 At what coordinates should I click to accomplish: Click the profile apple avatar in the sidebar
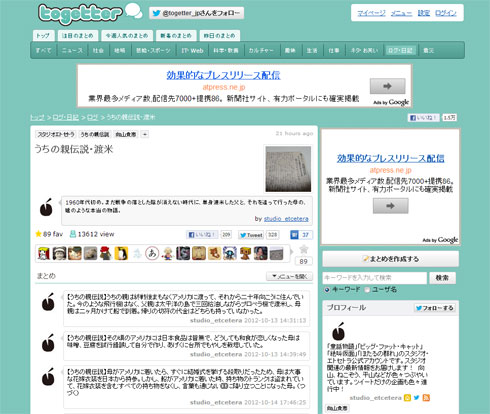338,331
